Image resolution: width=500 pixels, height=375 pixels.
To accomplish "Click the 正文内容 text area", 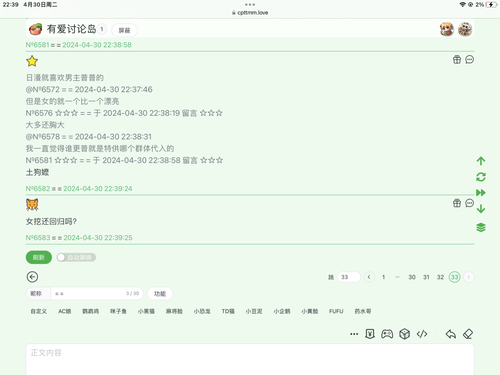I will (250, 360).
